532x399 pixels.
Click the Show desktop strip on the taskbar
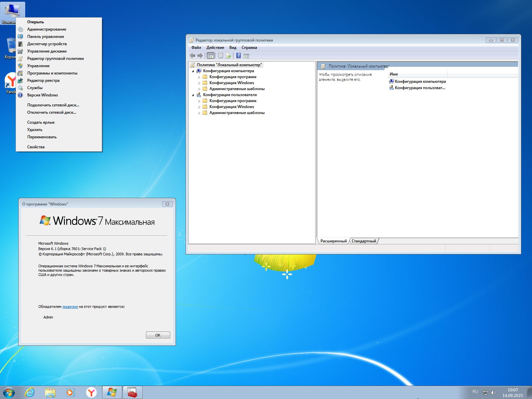coord(529,393)
